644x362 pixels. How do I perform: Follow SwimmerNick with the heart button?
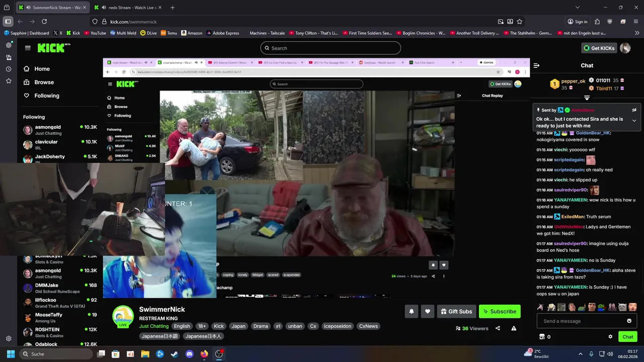[428, 312]
